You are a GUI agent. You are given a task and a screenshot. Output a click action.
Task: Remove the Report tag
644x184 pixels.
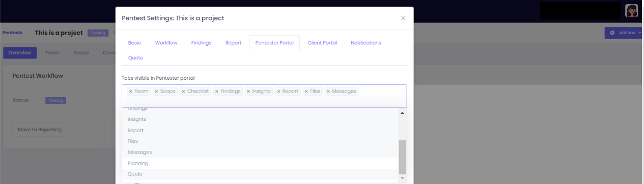[x=278, y=91]
